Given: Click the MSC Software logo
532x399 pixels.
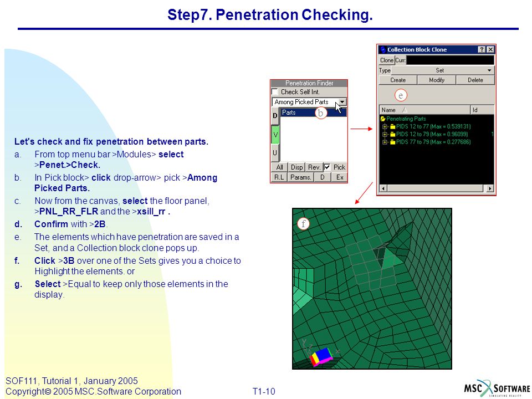Looking at the screenshot, I should [497, 388].
